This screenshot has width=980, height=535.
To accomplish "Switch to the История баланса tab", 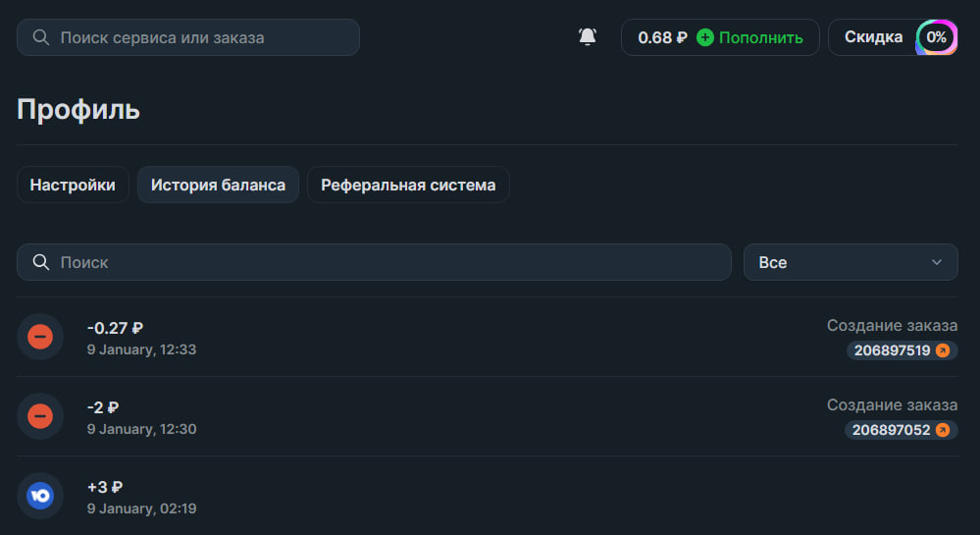I will coord(218,185).
